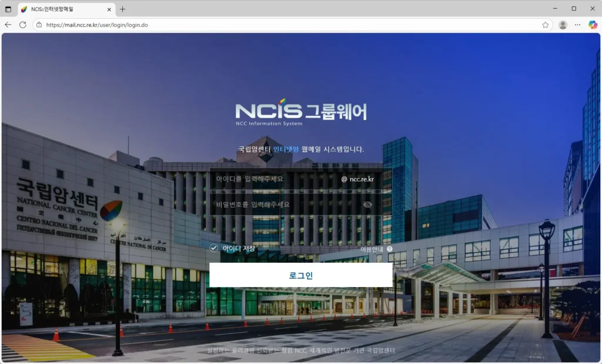Open the tab search icon at top left
The image size is (602, 364).
pyautogui.click(x=8, y=9)
